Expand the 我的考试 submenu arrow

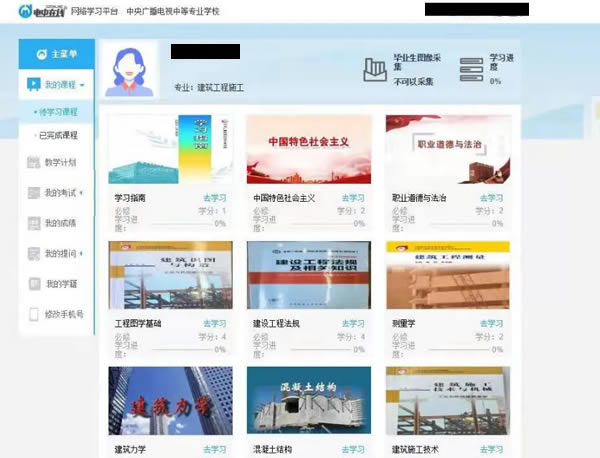[82, 193]
